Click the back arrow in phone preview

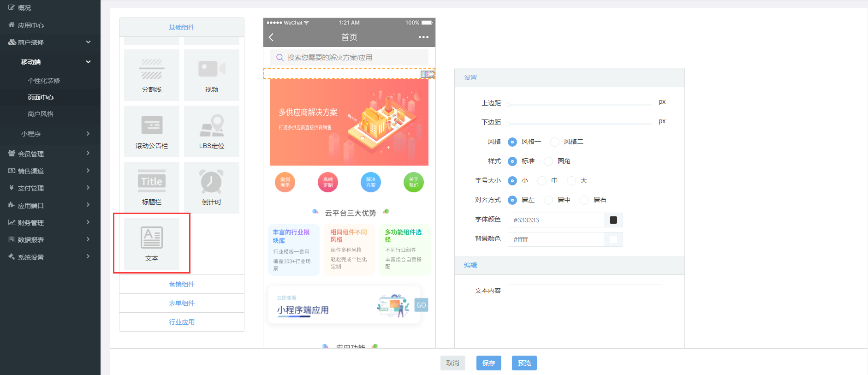pos(271,37)
